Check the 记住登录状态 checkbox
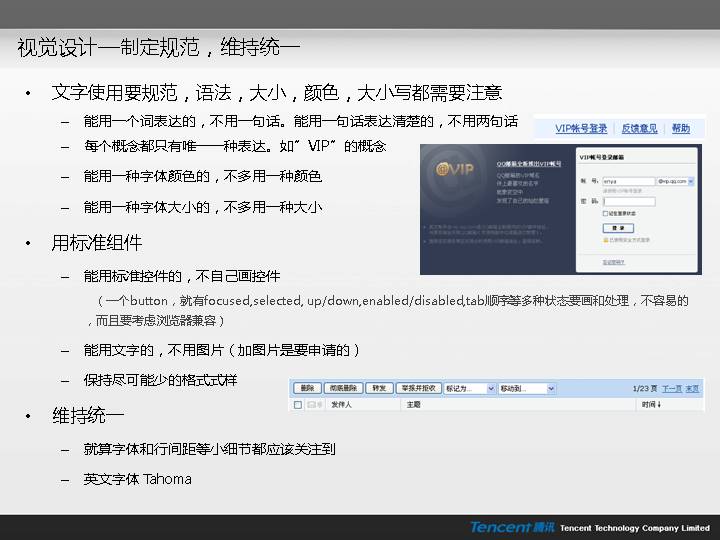This screenshot has width=720, height=540. coord(605,213)
